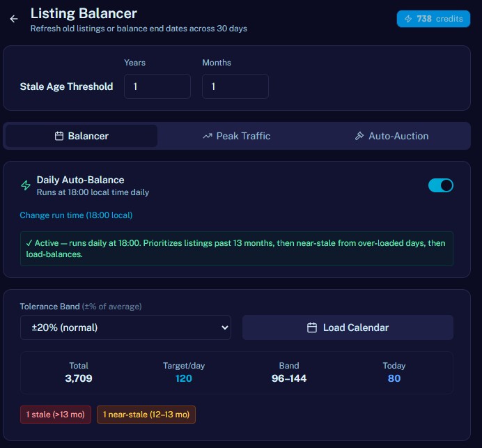Image resolution: width=482 pixels, height=448 pixels.
Task: Click the 1 stale (>13 mo) badge
Action: point(56,415)
